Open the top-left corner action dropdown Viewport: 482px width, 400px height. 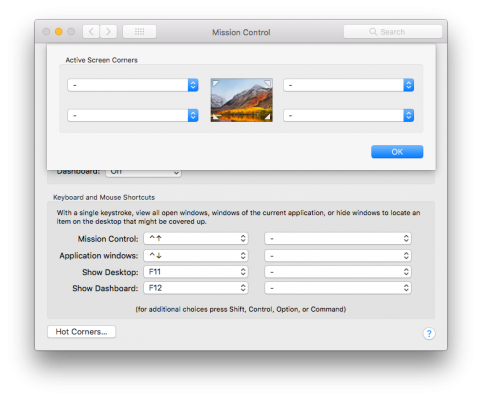pos(133,85)
